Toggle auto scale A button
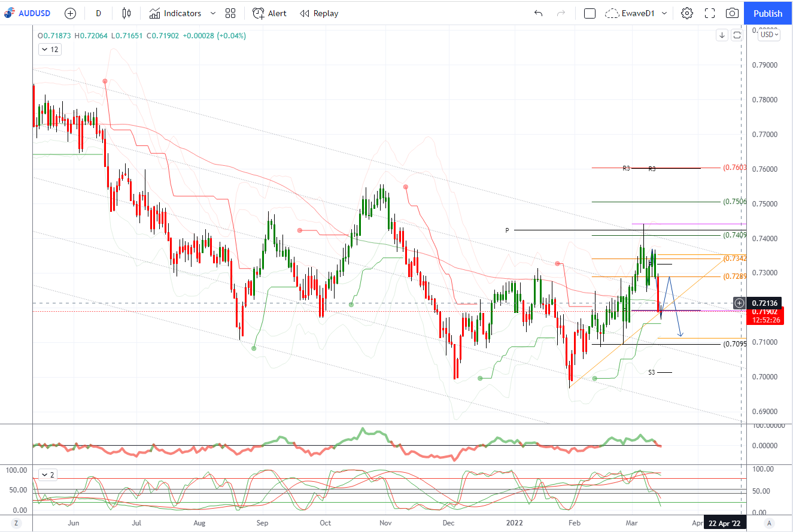Image resolution: width=793 pixels, height=532 pixels. [x=769, y=523]
